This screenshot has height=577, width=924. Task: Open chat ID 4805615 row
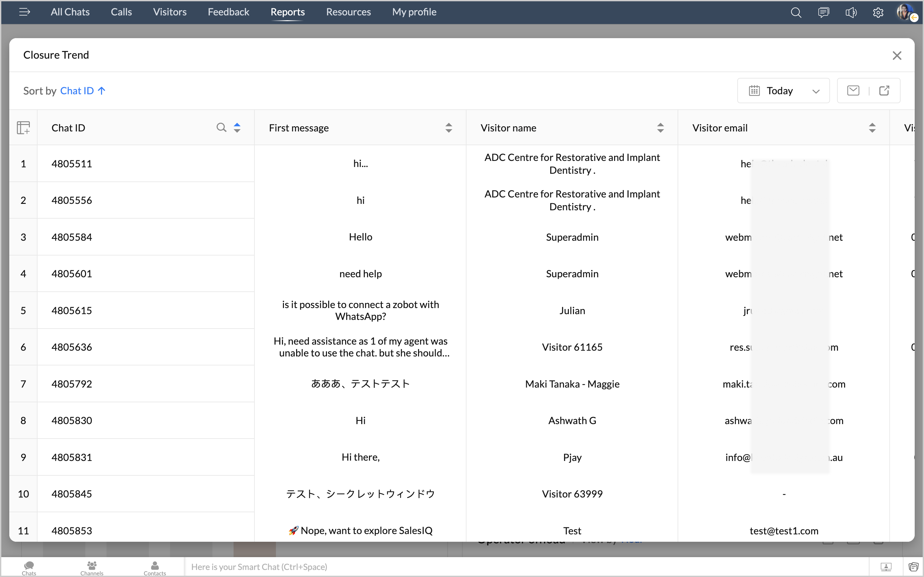(72, 311)
